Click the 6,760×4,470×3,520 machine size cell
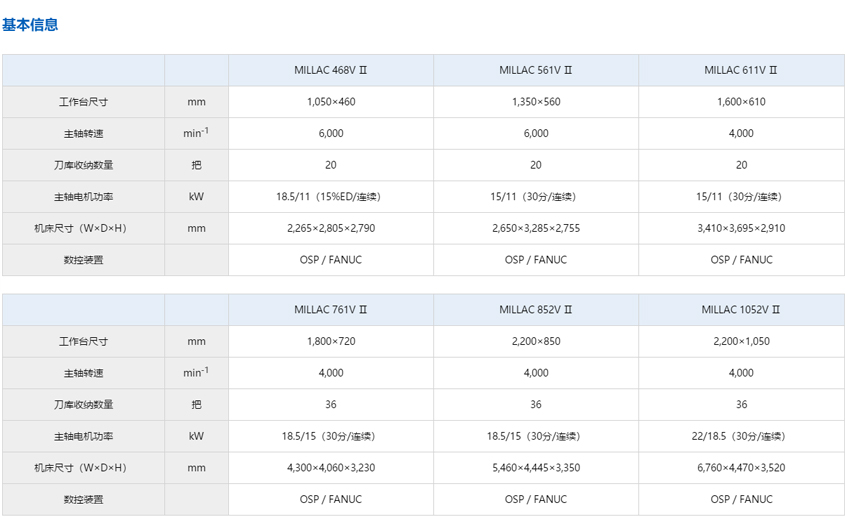The width and height of the screenshot is (845, 517). 741,467
